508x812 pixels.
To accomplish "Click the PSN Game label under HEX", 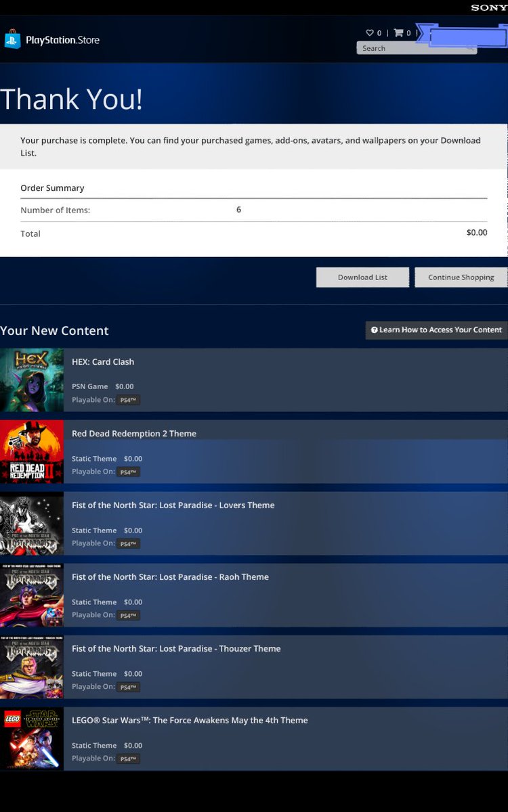I will pyautogui.click(x=89, y=386).
